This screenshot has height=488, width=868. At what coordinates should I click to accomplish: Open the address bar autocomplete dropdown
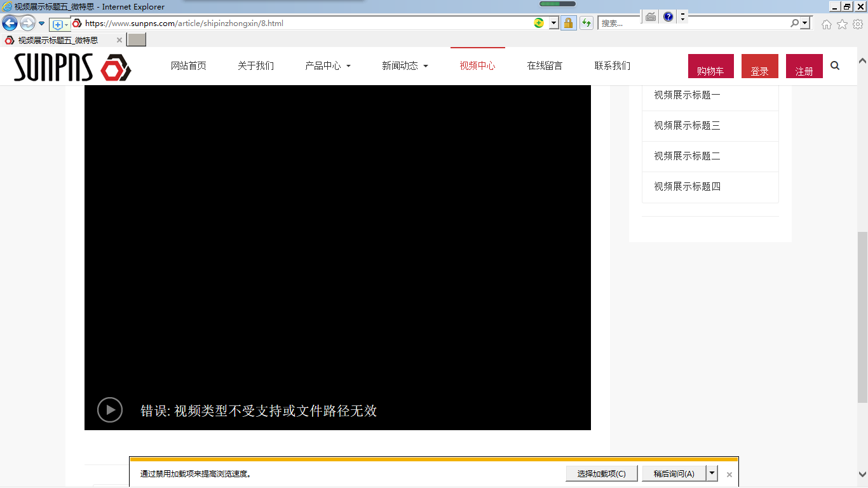553,24
